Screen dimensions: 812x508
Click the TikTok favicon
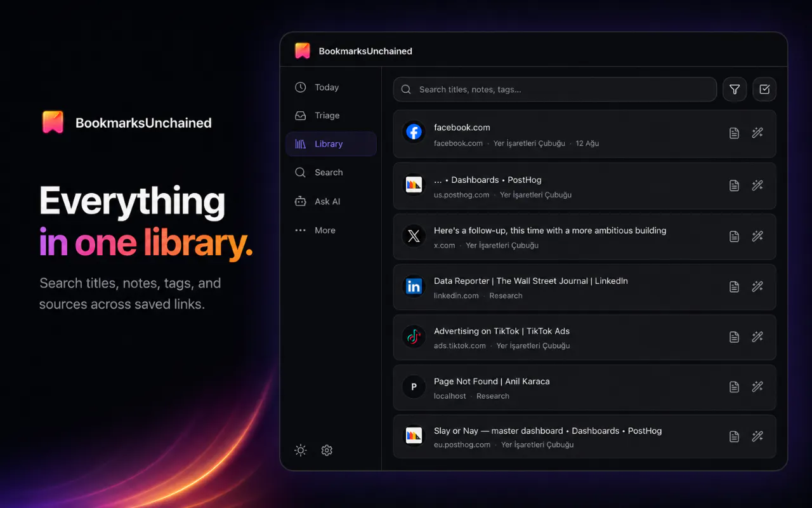click(414, 337)
